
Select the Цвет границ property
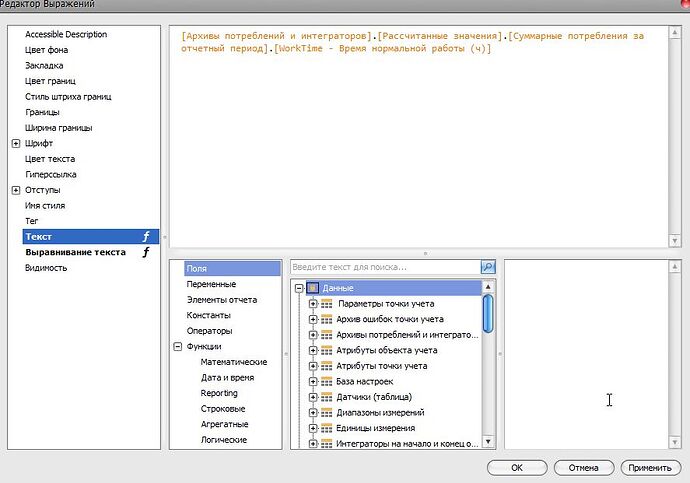50,81
